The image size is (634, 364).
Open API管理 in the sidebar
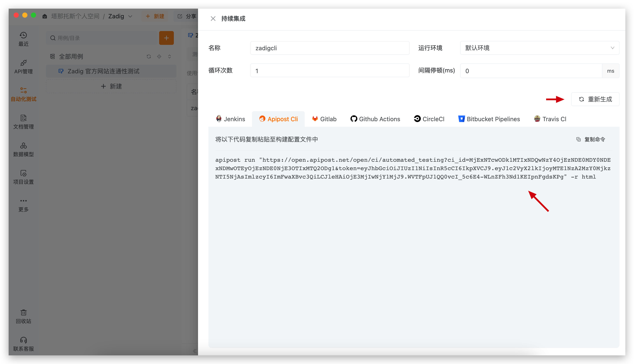pyautogui.click(x=23, y=66)
